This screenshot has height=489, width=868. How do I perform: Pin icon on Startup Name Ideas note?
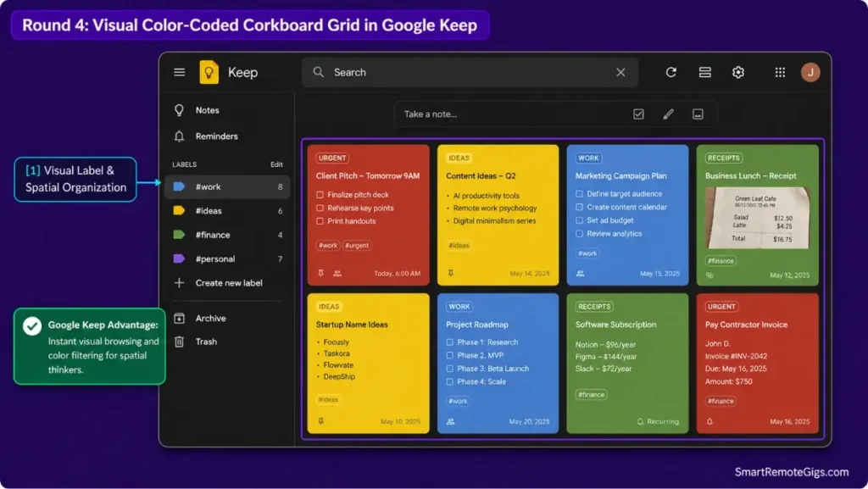[x=320, y=421]
